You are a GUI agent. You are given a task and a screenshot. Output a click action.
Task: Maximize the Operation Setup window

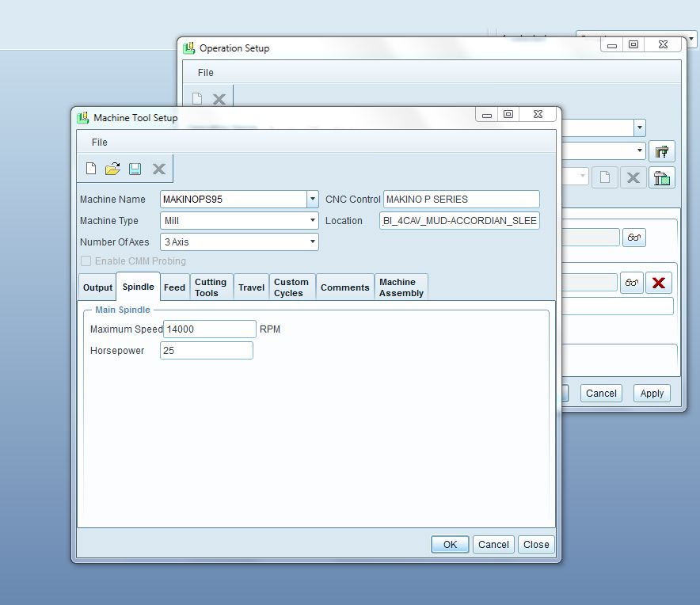633,44
